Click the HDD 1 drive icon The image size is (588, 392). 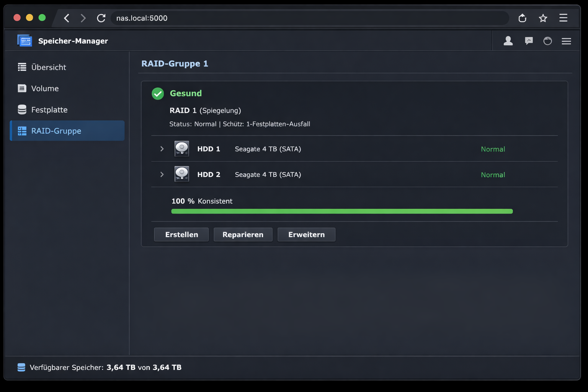[181, 149]
